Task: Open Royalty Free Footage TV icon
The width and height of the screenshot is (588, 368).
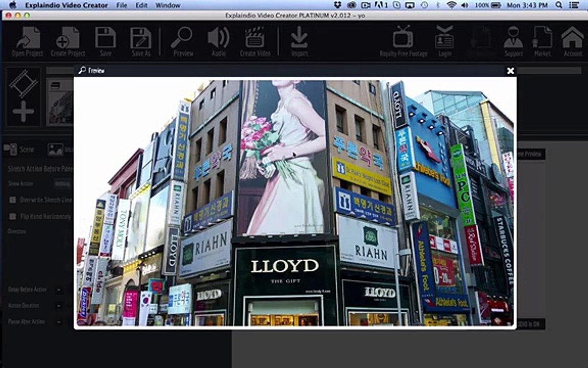Action: [x=403, y=41]
